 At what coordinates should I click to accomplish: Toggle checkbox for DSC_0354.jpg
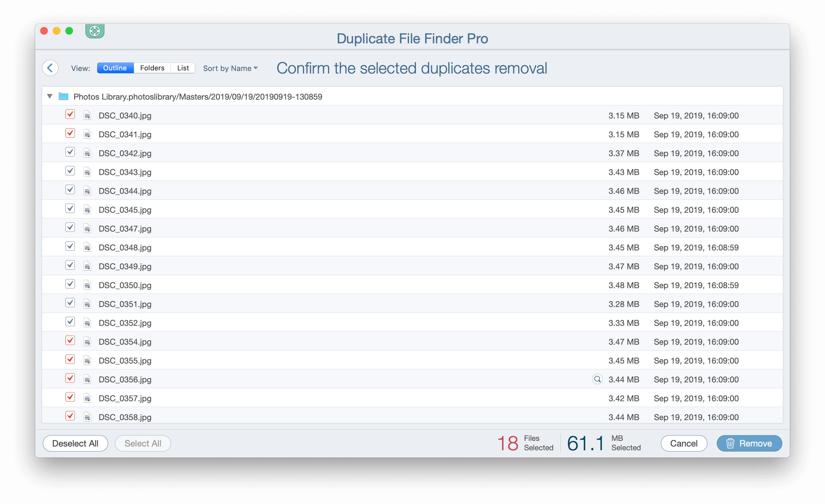pyautogui.click(x=70, y=341)
